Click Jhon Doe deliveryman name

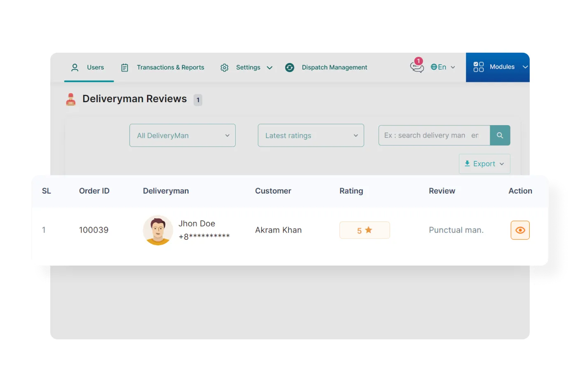point(196,224)
